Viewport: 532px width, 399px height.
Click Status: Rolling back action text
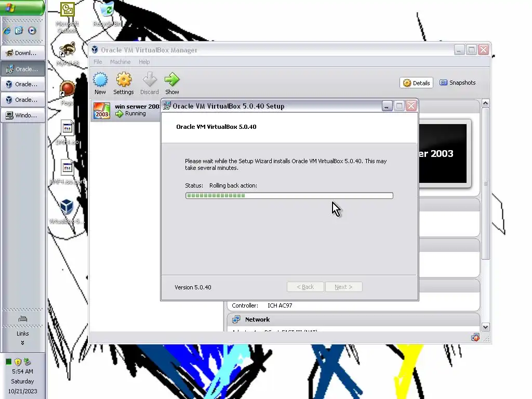coord(221,185)
